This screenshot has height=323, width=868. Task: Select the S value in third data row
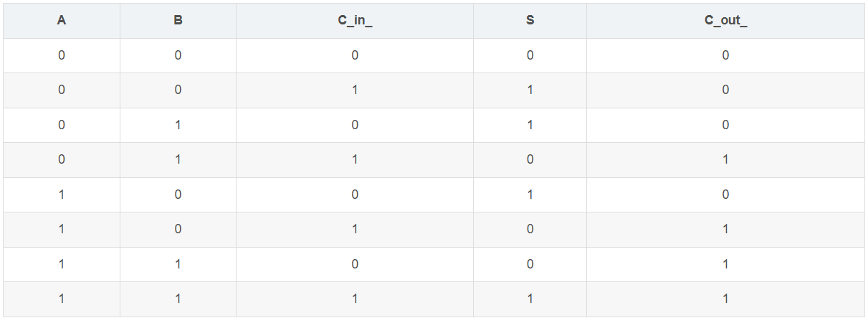[x=530, y=125]
